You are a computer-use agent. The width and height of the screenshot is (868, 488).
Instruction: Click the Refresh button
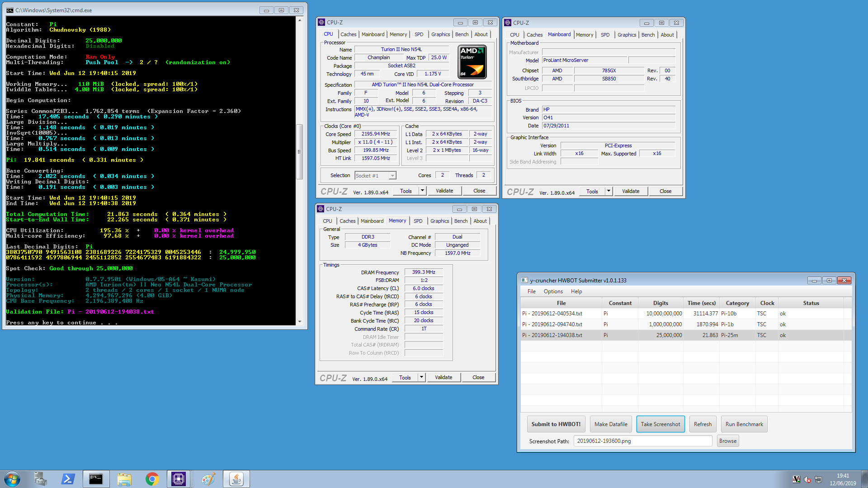tap(703, 424)
